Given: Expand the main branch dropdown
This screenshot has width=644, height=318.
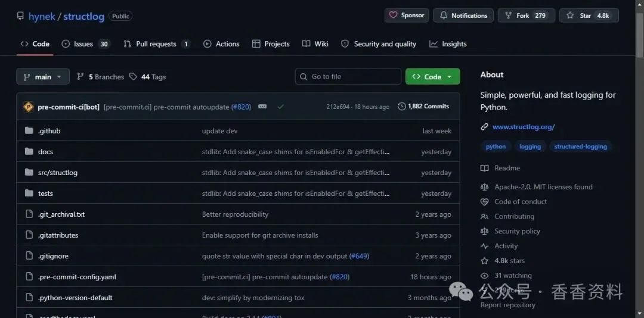Looking at the screenshot, I should point(43,77).
